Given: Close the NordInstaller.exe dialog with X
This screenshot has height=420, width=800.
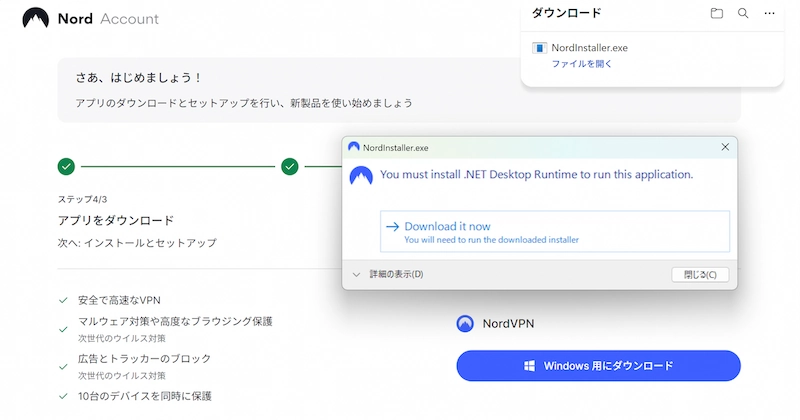Looking at the screenshot, I should point(725,147).
